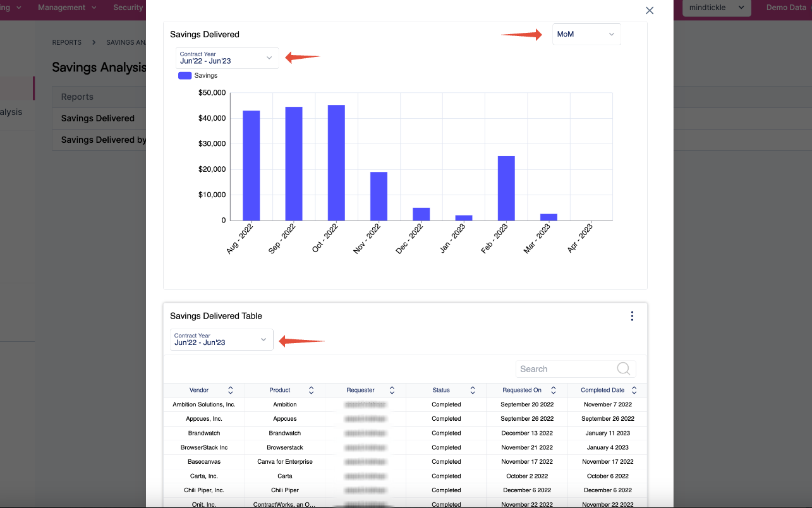Go to REPORTS in the breadcrumb behind the modal
Viewport: 812px width, 508px height.
point(66,42)
